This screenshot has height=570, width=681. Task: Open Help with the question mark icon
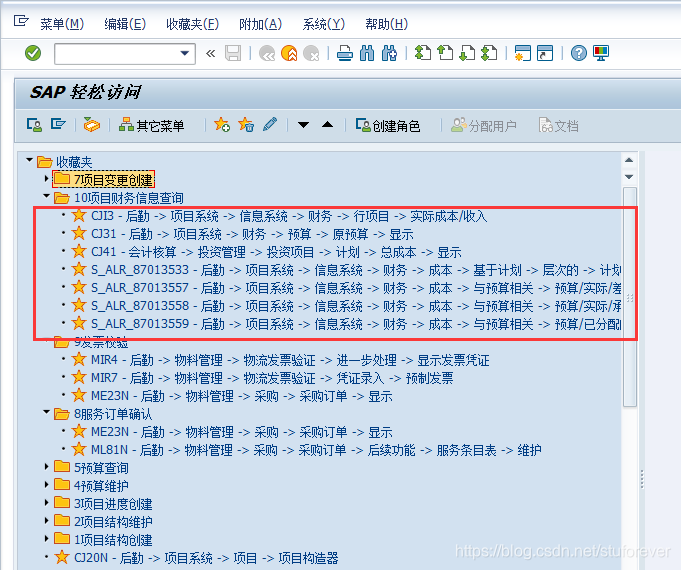point(579,53)
